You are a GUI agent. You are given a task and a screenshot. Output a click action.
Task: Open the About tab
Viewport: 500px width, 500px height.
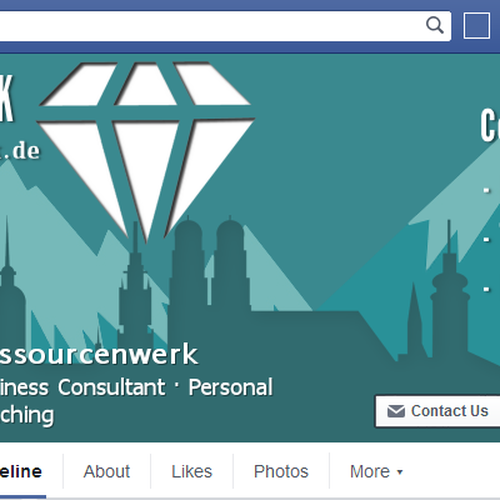tap(107, 471)
